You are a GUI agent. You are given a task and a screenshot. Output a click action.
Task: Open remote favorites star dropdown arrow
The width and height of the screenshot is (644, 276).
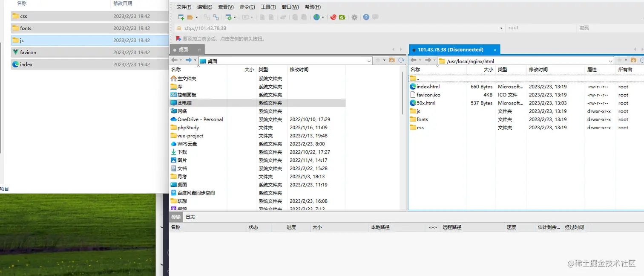click(626, 61)
